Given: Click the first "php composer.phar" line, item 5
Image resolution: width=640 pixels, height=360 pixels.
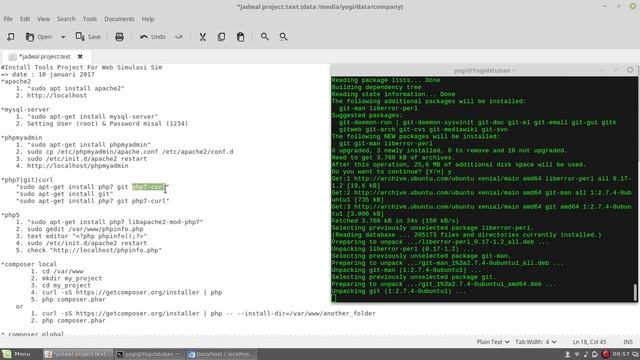Looking at the screenshot, I should [x=73, y=299].
